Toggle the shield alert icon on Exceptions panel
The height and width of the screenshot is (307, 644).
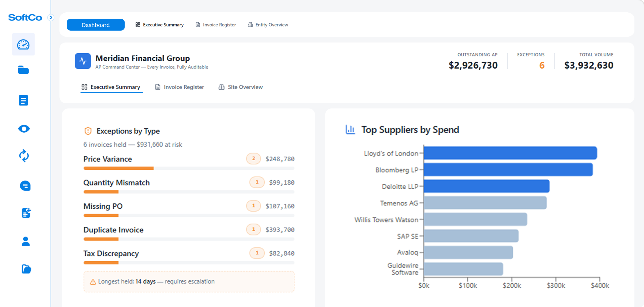88,131
